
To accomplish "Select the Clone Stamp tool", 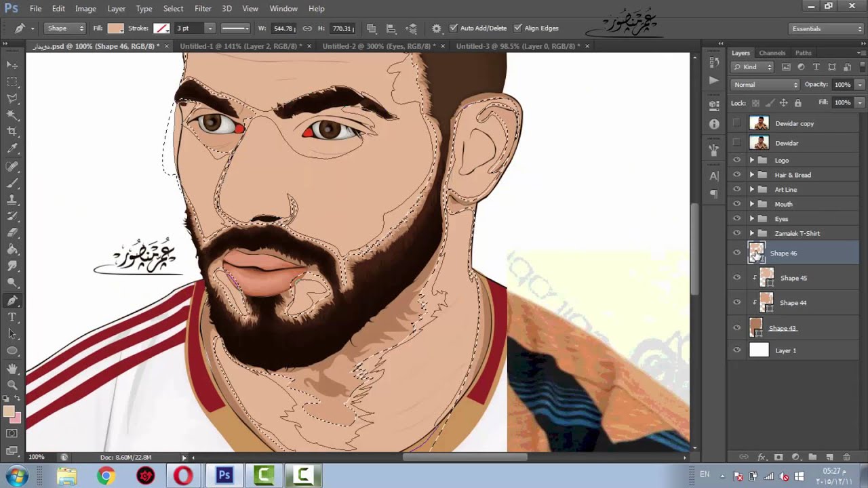I will click(12, 200).
